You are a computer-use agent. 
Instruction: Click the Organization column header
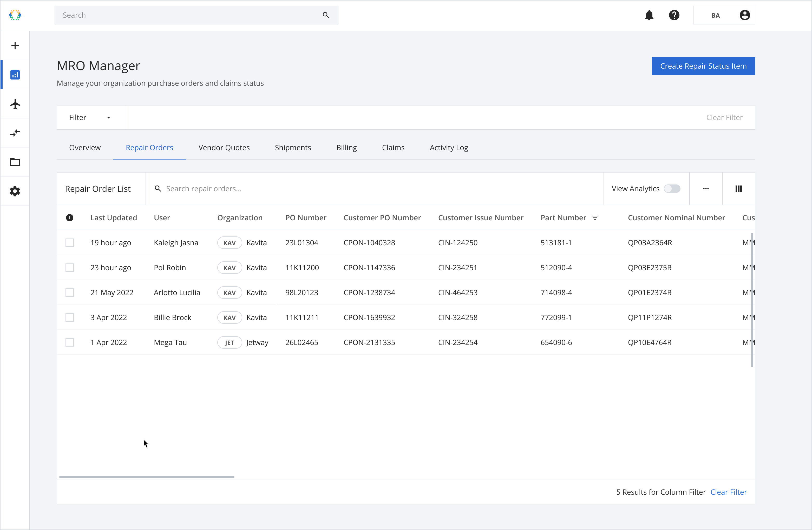point(240,218)
